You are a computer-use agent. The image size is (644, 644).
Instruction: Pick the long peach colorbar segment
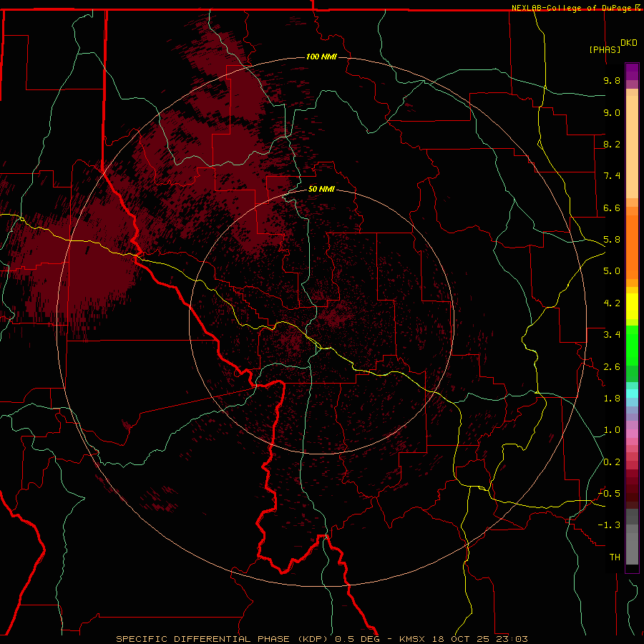pos(632,147)
